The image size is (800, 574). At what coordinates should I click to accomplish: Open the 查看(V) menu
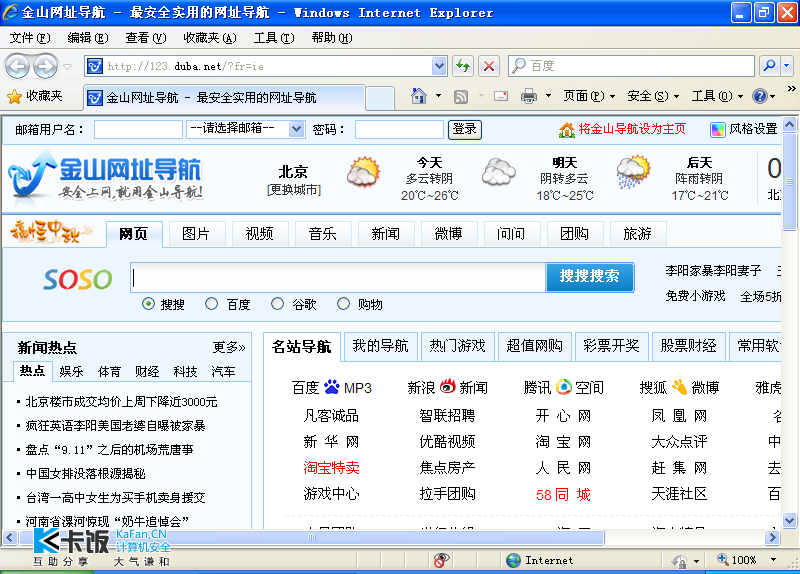pyautogui.click(x=146, y=38)
